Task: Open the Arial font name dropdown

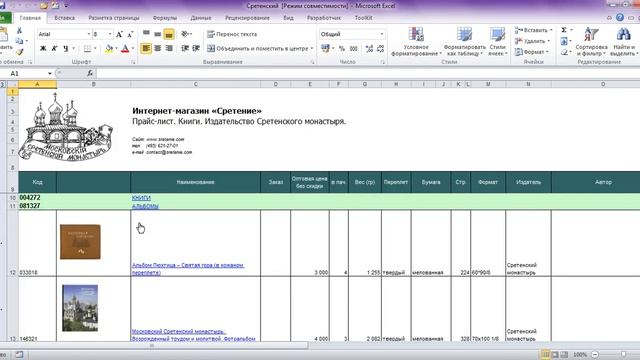Action: click(89, 34)
